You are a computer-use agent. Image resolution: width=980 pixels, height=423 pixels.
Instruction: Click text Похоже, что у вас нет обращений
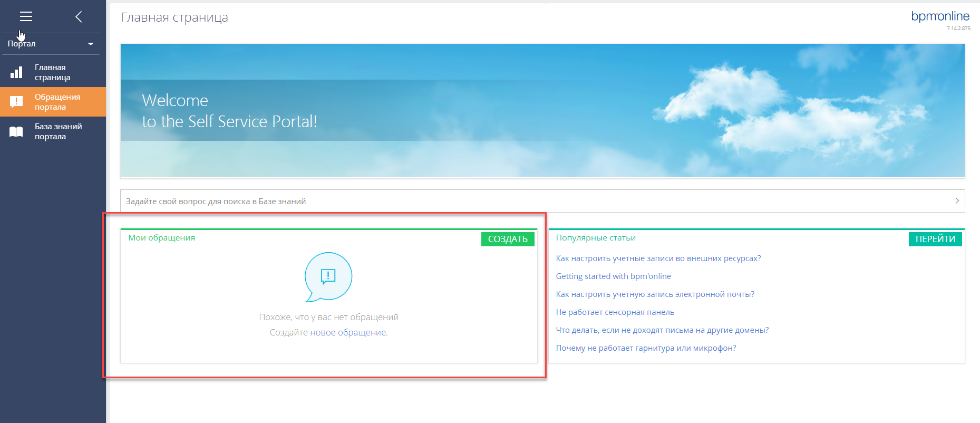[x=328, y=317]
